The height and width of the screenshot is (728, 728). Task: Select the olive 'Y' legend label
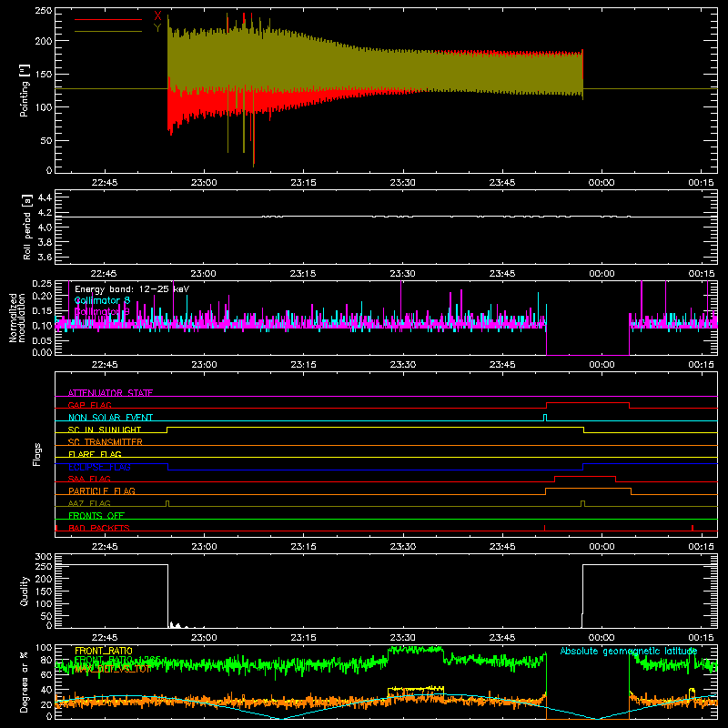157,28
